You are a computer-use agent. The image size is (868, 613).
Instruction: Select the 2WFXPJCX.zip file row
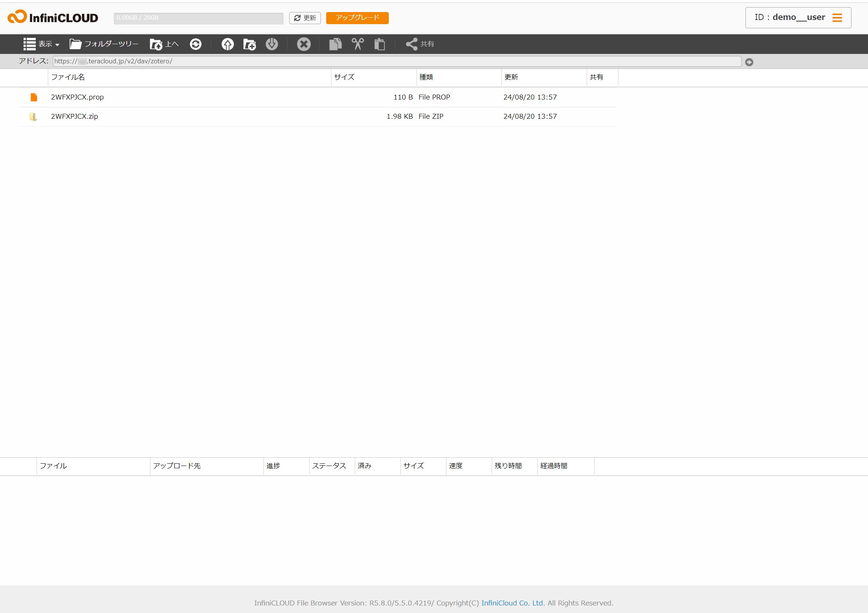(x=75, y=116)
